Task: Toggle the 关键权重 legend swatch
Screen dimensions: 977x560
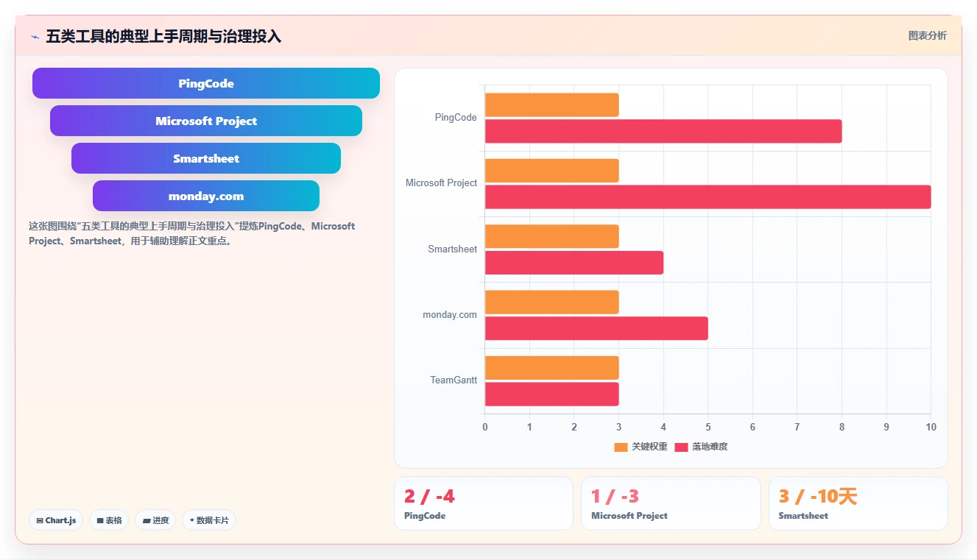Action: 621,447
